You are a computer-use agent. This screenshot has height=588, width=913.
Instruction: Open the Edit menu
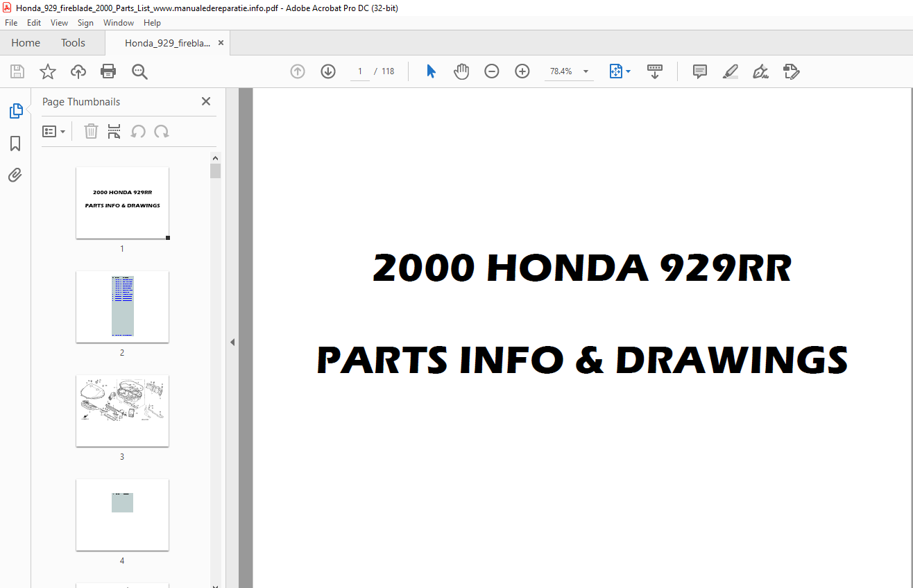pyautogui.click(x=34, y=23)
